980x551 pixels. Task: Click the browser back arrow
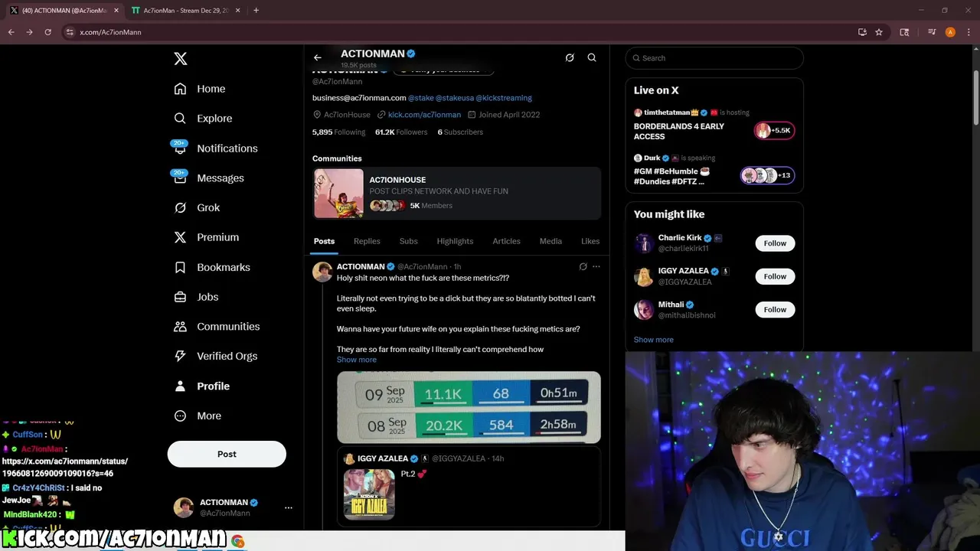click(11, 32)
